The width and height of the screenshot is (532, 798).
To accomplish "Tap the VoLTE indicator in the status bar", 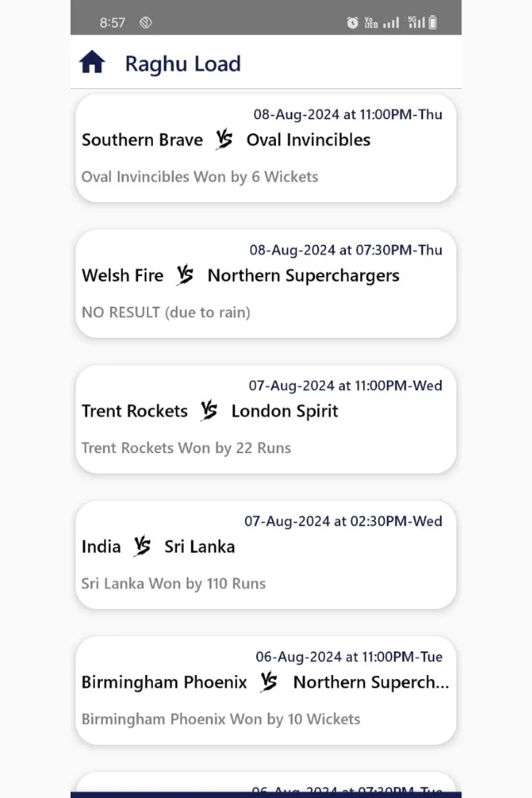I will coord(371,22).
